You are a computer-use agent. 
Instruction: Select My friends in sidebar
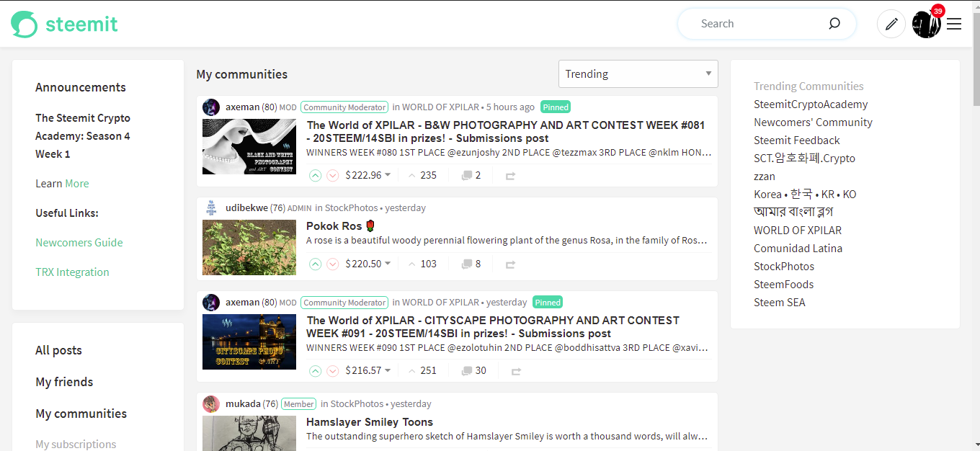point(64,382)
